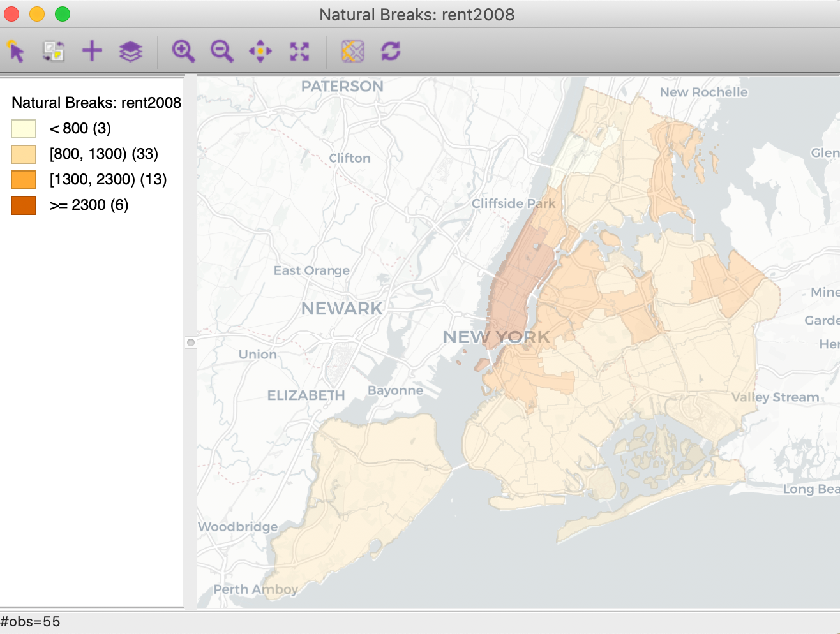840x634 pixels.
Task: Activate the zoom out magnifier
Action: pos(222,51)
